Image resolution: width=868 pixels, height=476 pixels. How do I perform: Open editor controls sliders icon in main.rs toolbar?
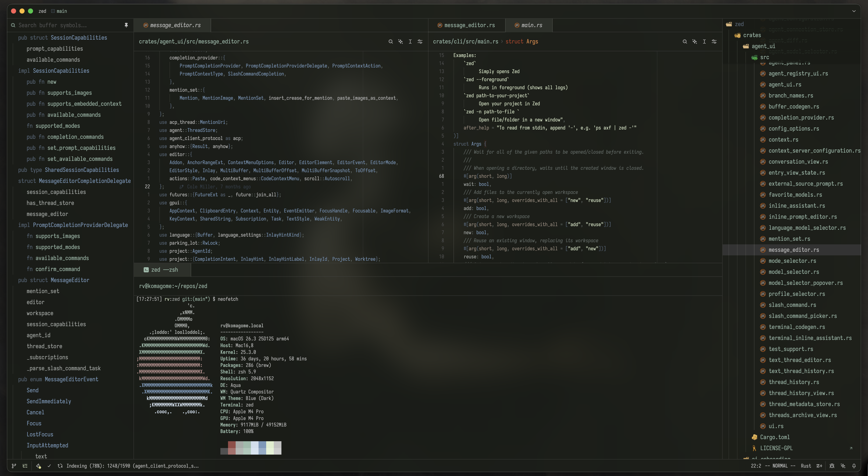[x=714, y=42]
